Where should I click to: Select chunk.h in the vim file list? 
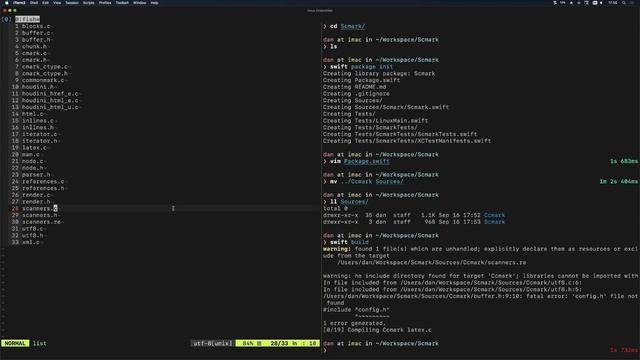34,46
